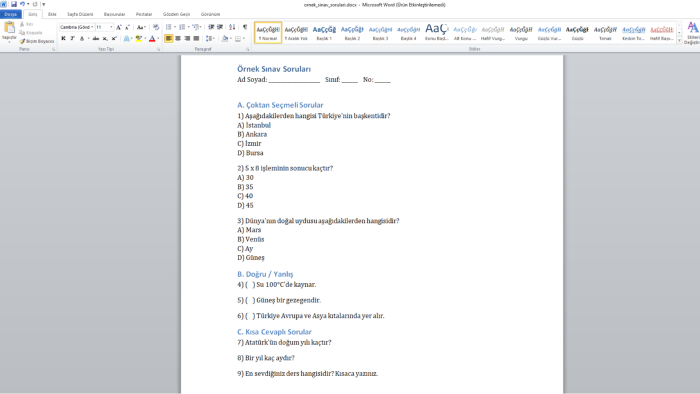The height and width of the screenshot is (394, 700).
Task: Apply the Güçlü strong style
Action: [x=577, y=33]
